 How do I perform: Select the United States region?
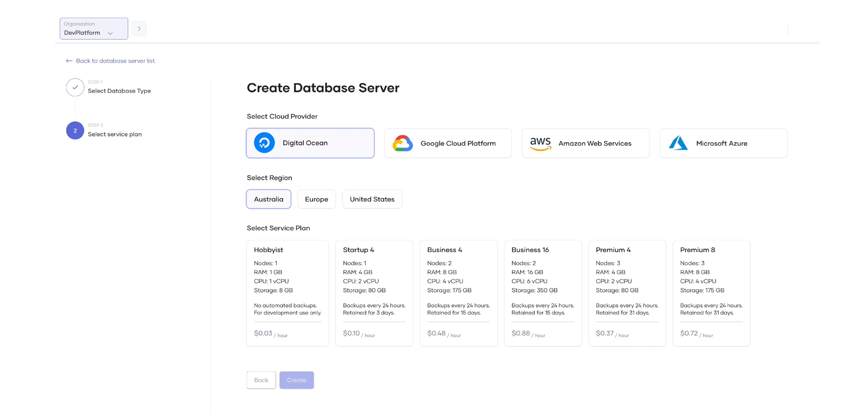(372, 199)
